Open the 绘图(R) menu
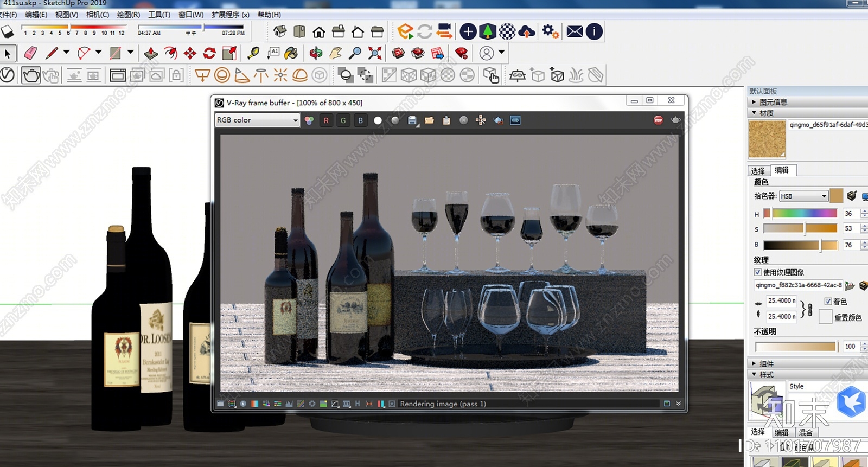Screen dimensions: 868x467 pos(129,15)
